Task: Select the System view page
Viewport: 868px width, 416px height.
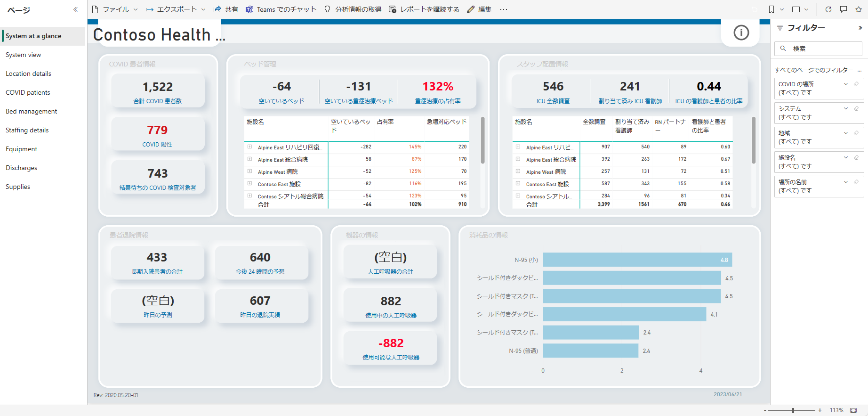Action: coord(42,55)
